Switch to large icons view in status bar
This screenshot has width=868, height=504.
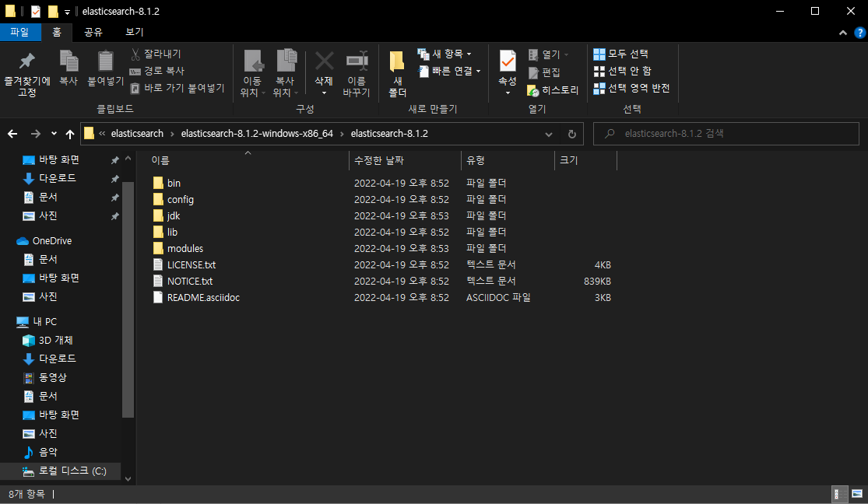857,494
